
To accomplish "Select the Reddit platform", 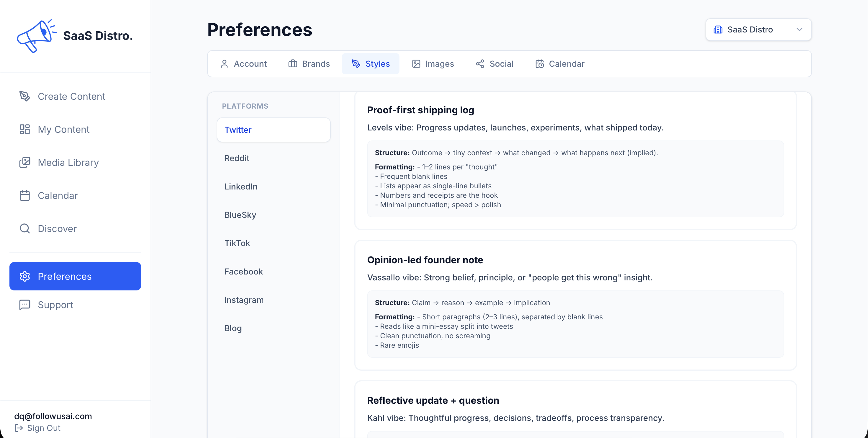I will click(x=236, y=158).
